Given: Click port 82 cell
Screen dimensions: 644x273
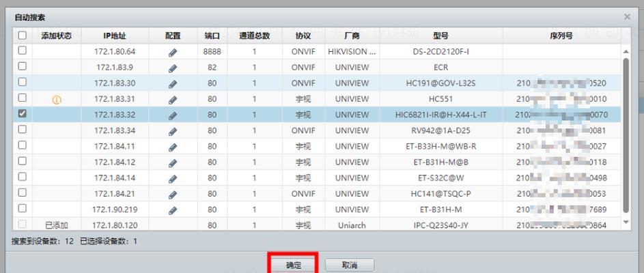Looking at the screenshot, I should [212, 68].
